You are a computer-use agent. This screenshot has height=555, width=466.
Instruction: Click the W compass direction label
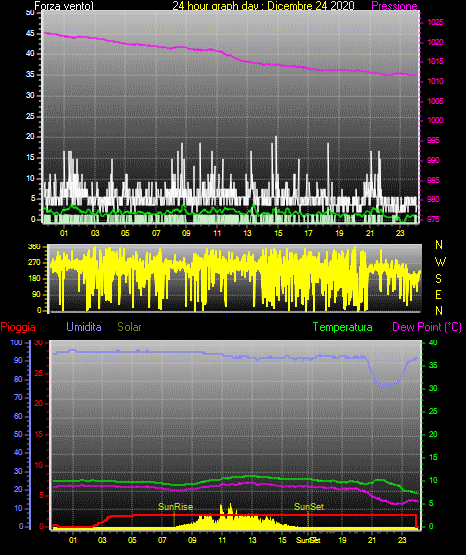[440, 262]
